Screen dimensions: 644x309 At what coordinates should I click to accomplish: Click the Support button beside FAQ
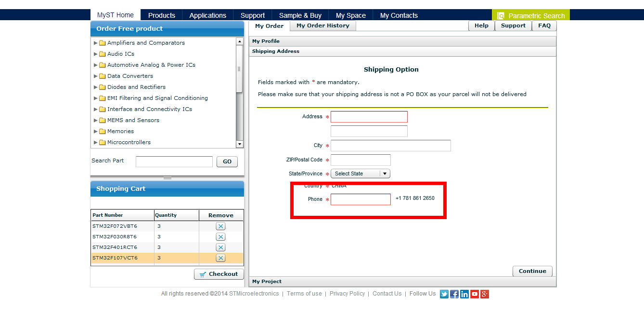click(513, 26)
